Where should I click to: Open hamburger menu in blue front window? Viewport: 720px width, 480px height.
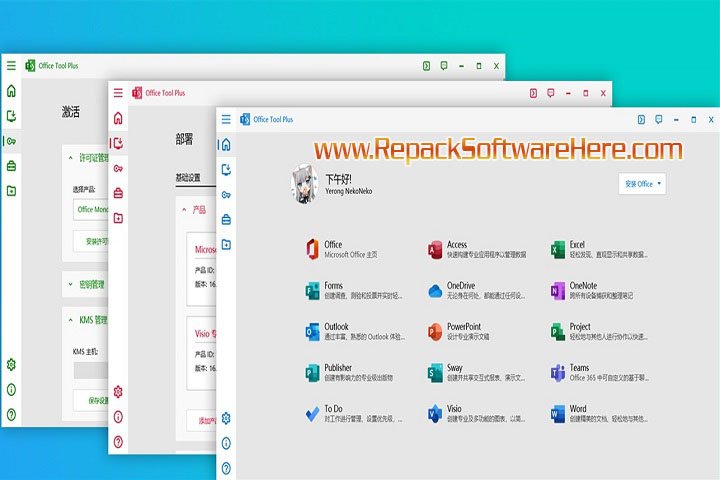point(226,119)
